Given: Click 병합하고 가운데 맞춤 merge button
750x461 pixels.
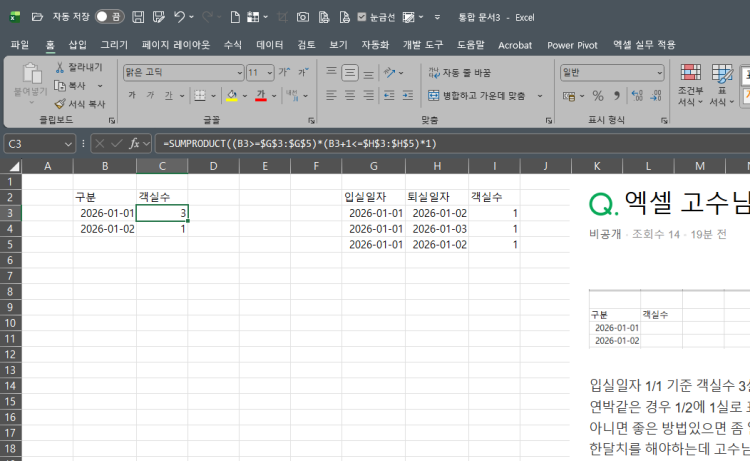Looking at the screenshot, I should pos(476,96).
